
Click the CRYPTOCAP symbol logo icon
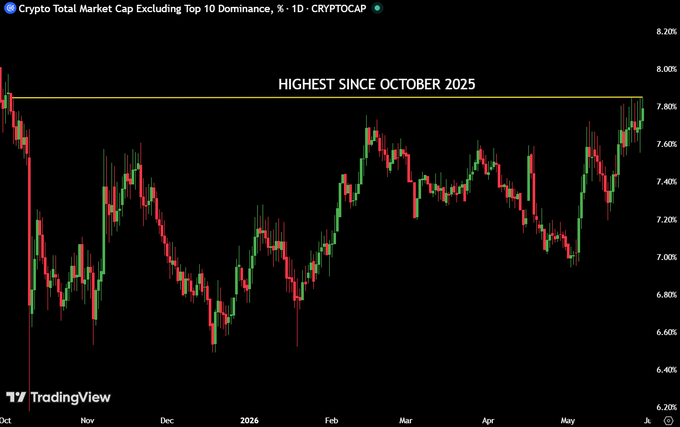[10, 8]
